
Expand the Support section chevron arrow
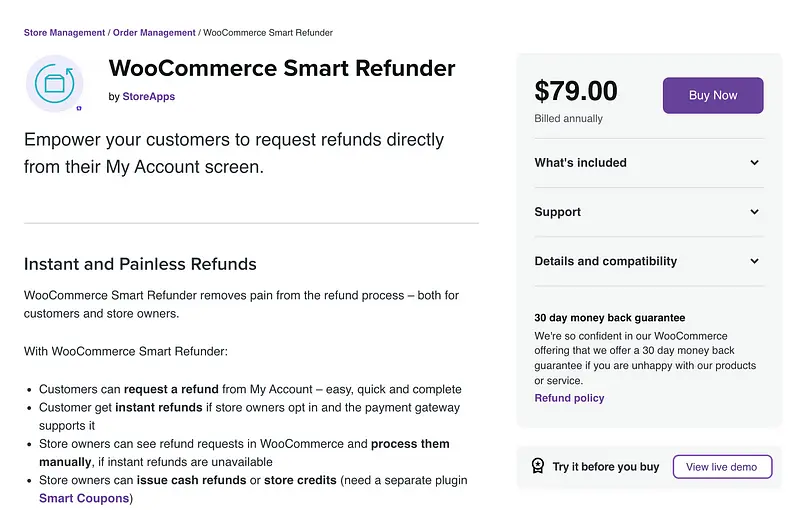click(755, 212)
